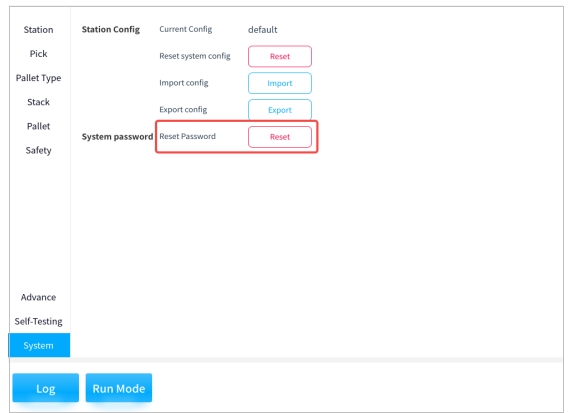The height and width of the screenshot is (413, 573).
Task: Click the System password section heading
Action: pos(117,137)
